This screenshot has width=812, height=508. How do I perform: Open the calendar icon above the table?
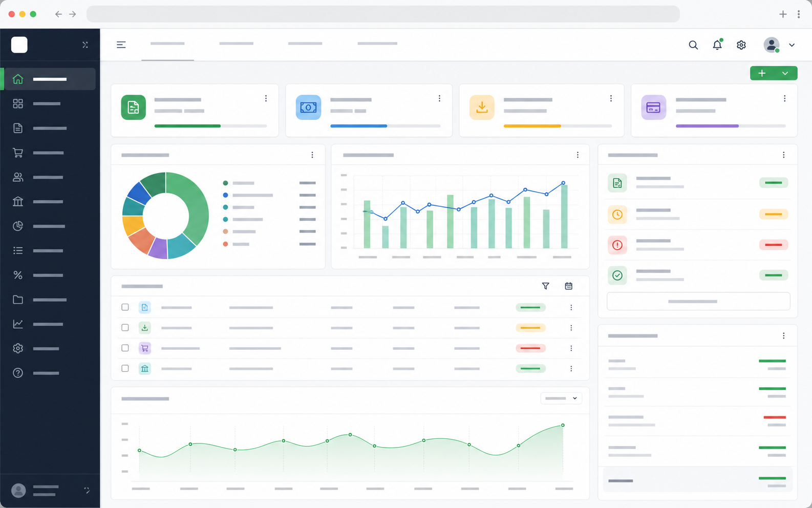pos(568,286)
